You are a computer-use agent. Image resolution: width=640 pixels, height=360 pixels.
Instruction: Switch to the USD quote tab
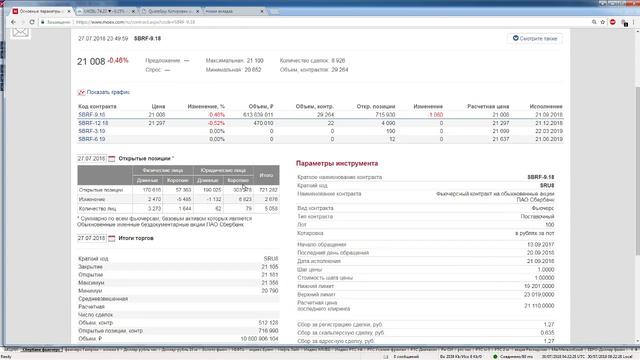pos(105,11)
